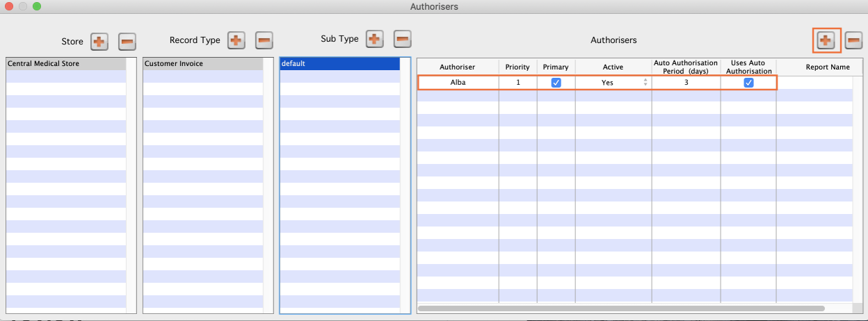Viewport: 868px width, 321px height.
Task: Toggle the Primary checkbox for Alba
Action: point(556,83)
